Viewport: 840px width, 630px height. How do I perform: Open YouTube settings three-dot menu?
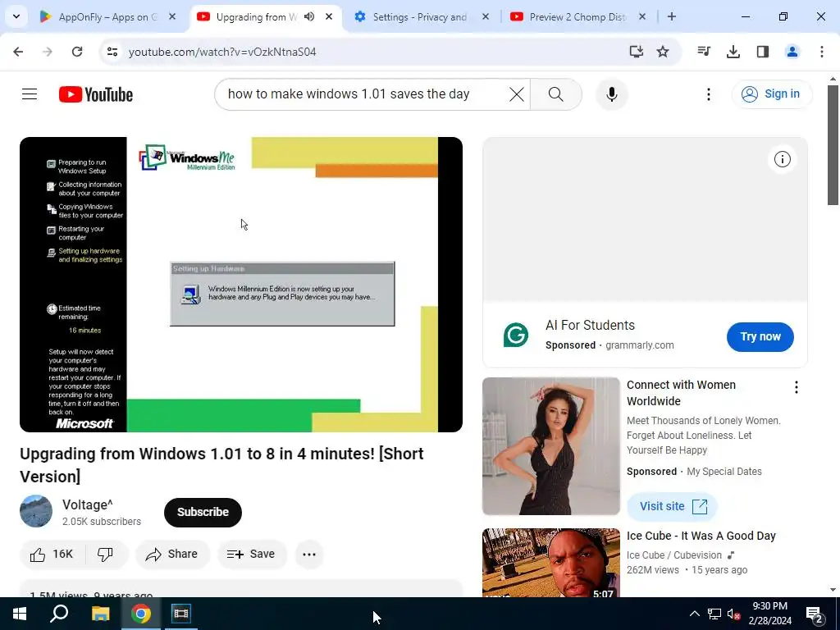point(708,94)
